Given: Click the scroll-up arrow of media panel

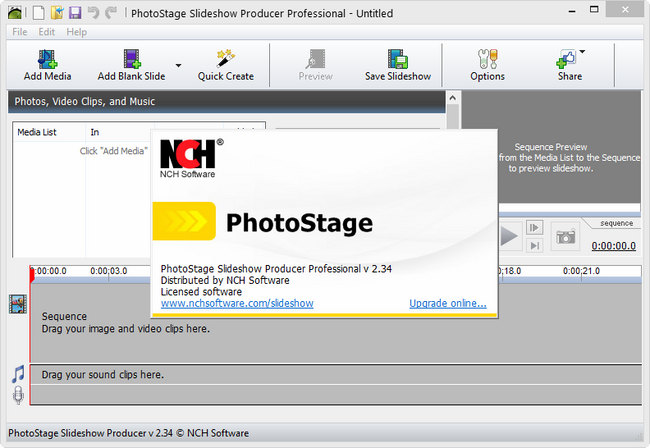Looking at the screenshot, I should (x=453, y=98).
